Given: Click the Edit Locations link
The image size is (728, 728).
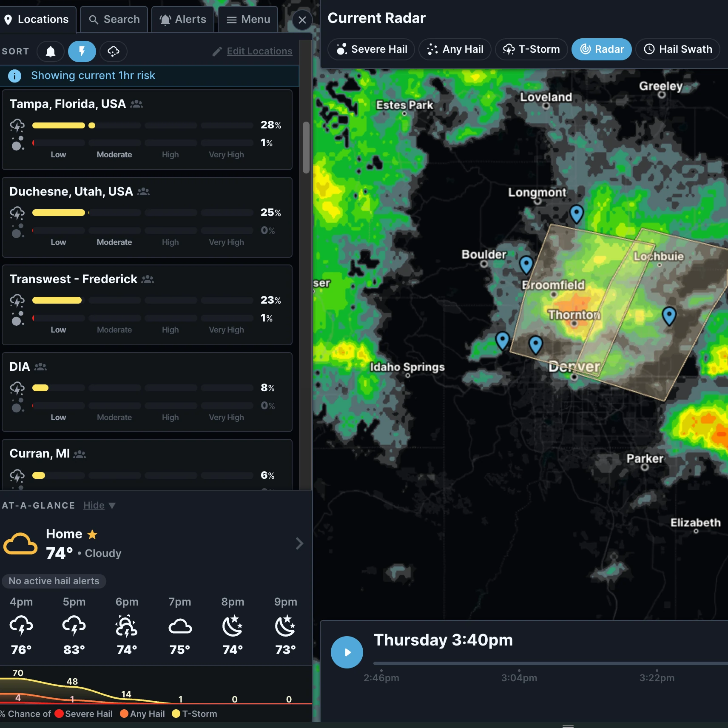Looking at the screenshot, I should [x=259, y=51].
